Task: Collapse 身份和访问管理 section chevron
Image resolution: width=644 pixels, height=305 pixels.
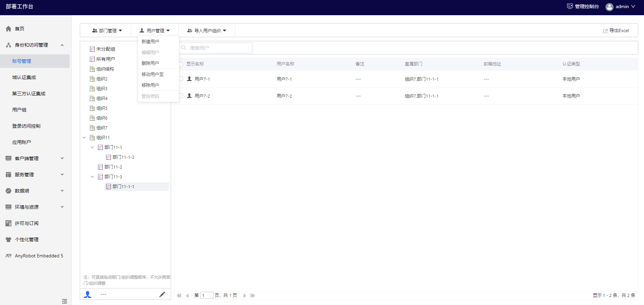Action: [x=62, y=45]
